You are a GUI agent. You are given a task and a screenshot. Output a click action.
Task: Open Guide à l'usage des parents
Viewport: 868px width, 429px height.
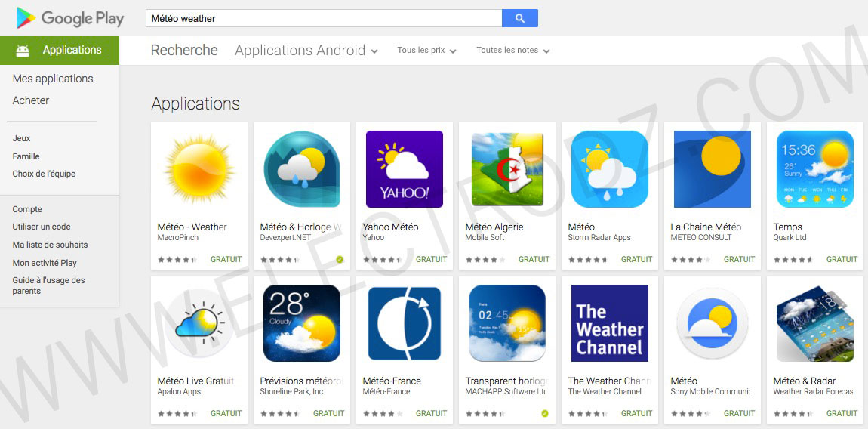[x=49, y=285]
